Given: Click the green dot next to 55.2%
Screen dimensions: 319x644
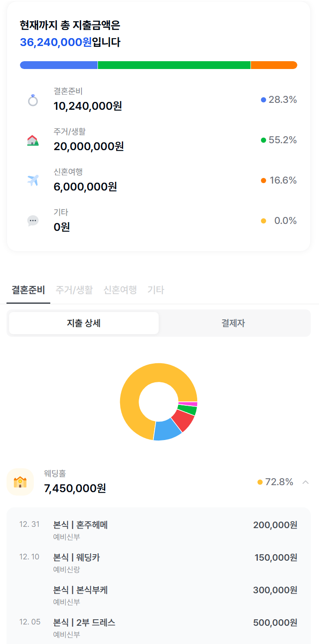Looking at the screenshot, I should pos(263,140).
